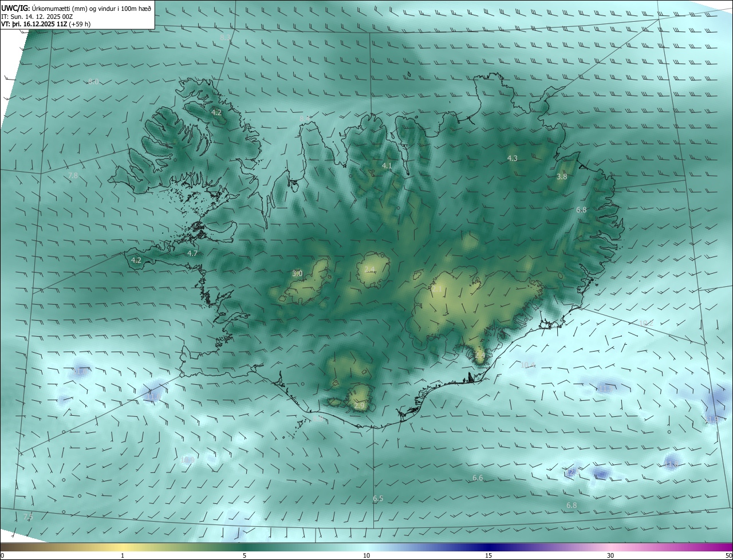This screenshot has width=733, height=560.
Task: Click the 1 tick on the color scale
Action: point(123,555)
